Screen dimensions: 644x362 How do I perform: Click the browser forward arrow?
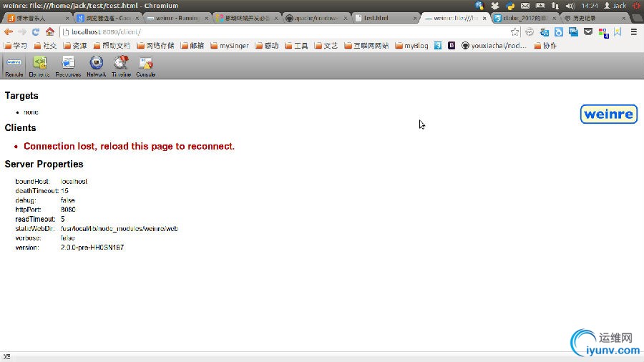pos(21,31)
